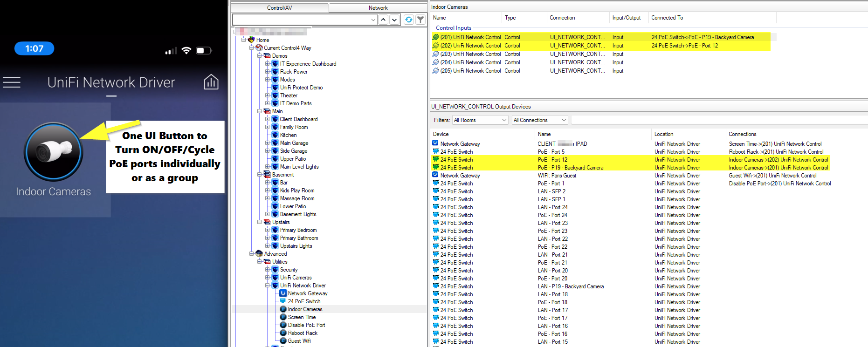Select PoE - P19 - Backyard Camera output row
This screenshot has height=347, width=868.
click(x=632, y=168)
